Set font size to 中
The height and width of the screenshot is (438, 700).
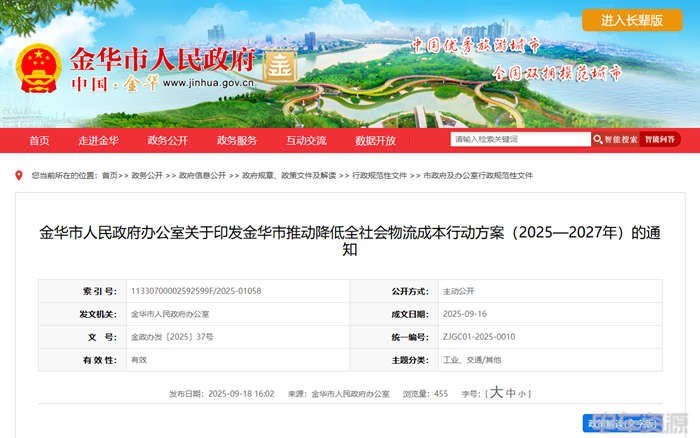tap(510, 394)
